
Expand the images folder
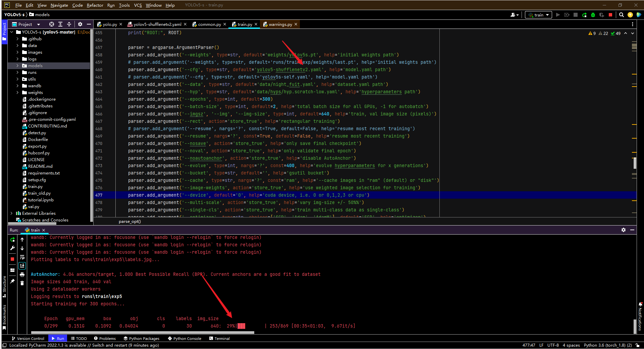17,52
